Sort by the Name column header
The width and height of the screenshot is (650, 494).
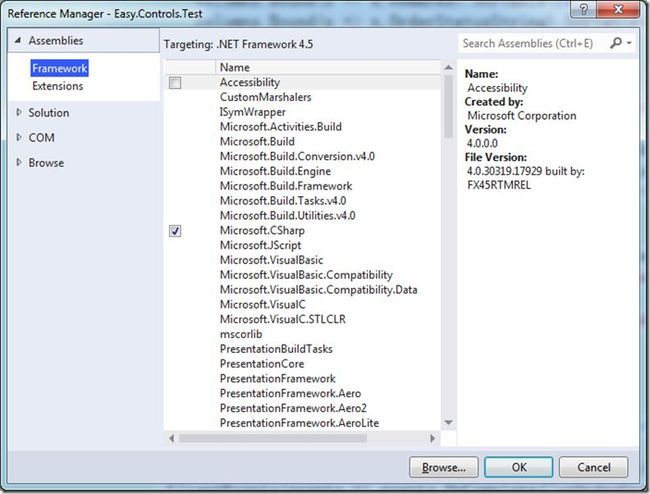point(327,67)
